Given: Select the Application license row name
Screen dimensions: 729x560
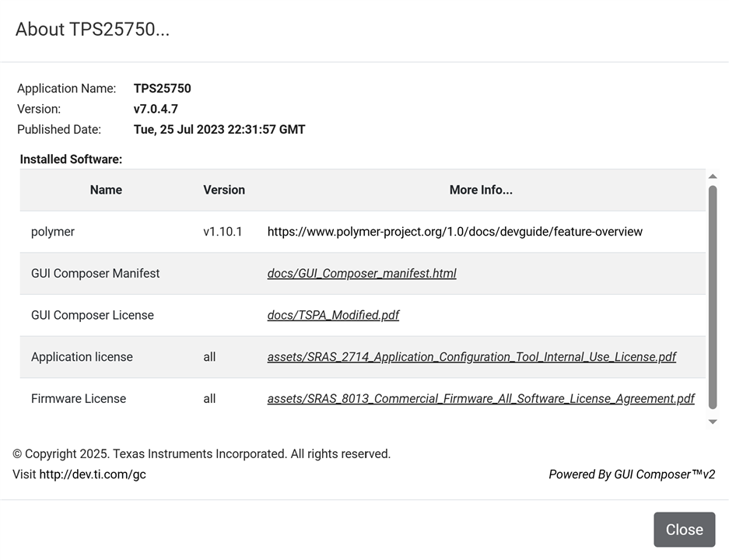Looking at the screenshot, I should tap(82, 357).
